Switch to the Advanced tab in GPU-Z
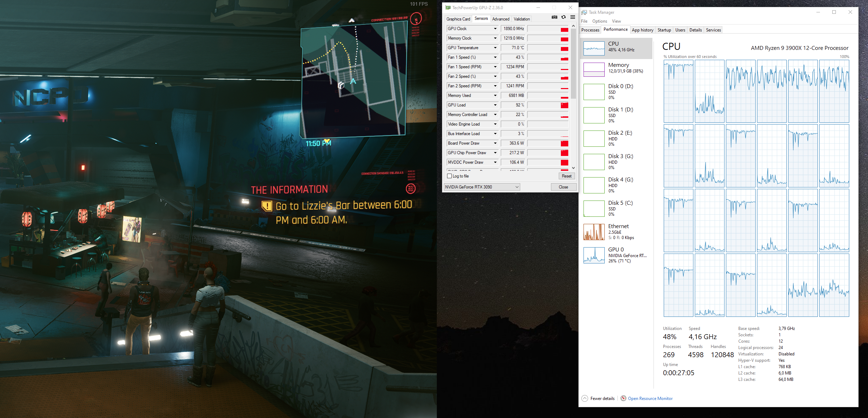The height and width of the screenshot is (418, 868). point(500,19)
